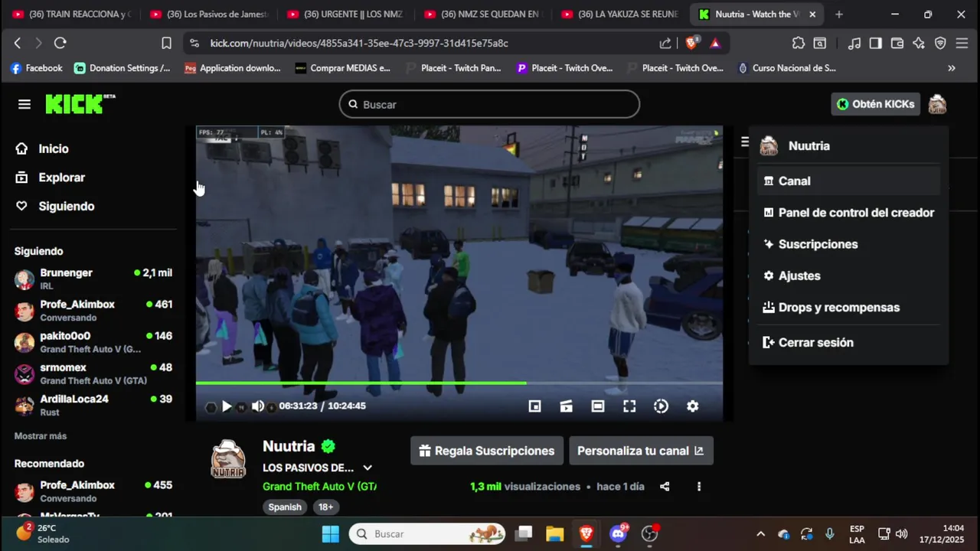Open the browser playlist music icon

tap(854, 43)
